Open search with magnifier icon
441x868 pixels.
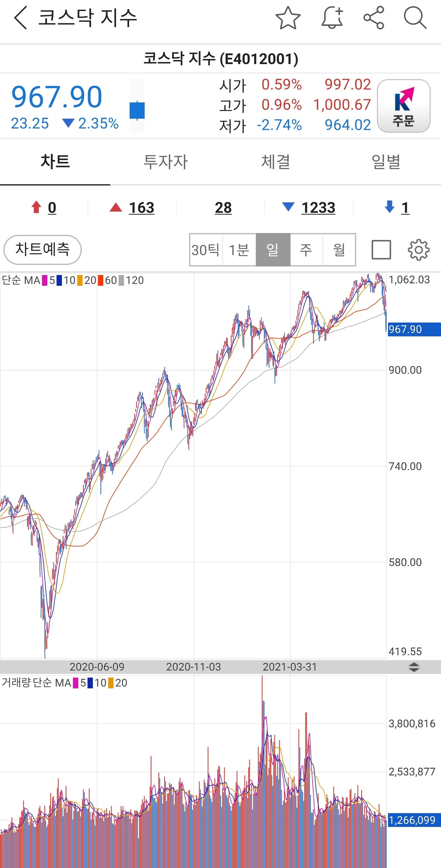pos(415,18)
